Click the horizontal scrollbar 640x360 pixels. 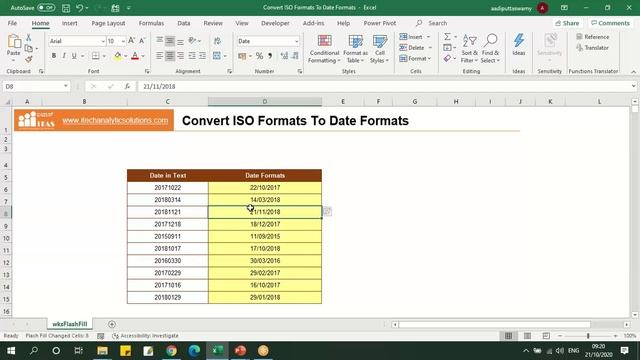click(x=495, y=324)
